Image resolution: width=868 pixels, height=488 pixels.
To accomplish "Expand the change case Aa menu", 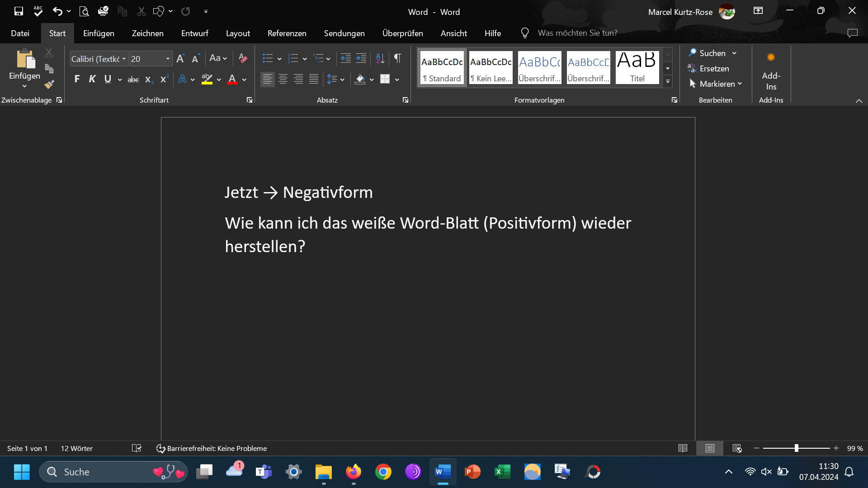I will pyautogui.click(x=218, y=58).
